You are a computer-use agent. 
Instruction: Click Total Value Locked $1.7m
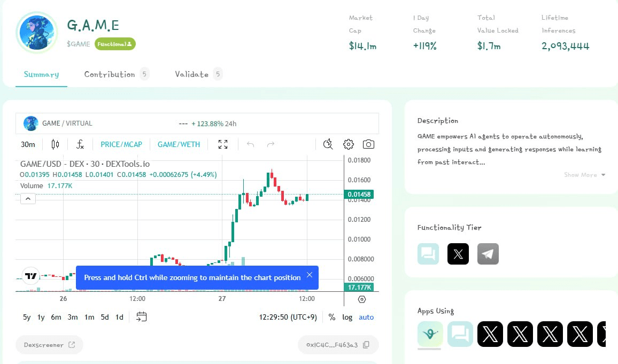tap(489, 46)
